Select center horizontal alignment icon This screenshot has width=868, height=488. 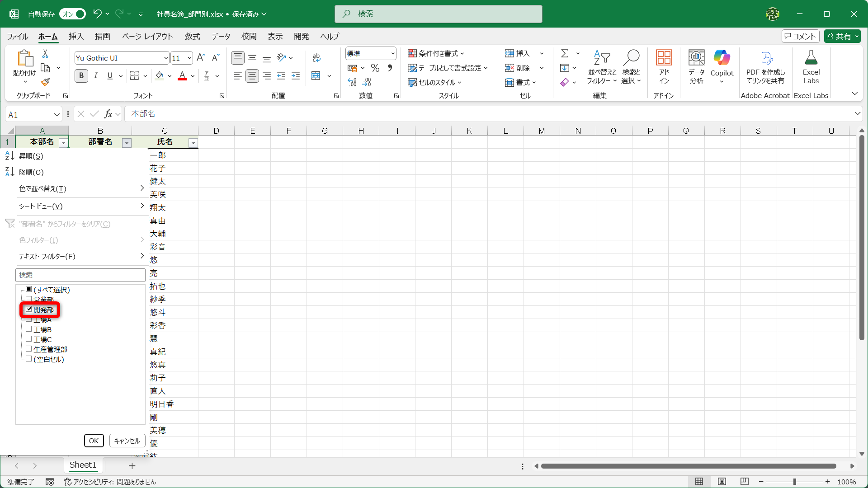[252, 76]
